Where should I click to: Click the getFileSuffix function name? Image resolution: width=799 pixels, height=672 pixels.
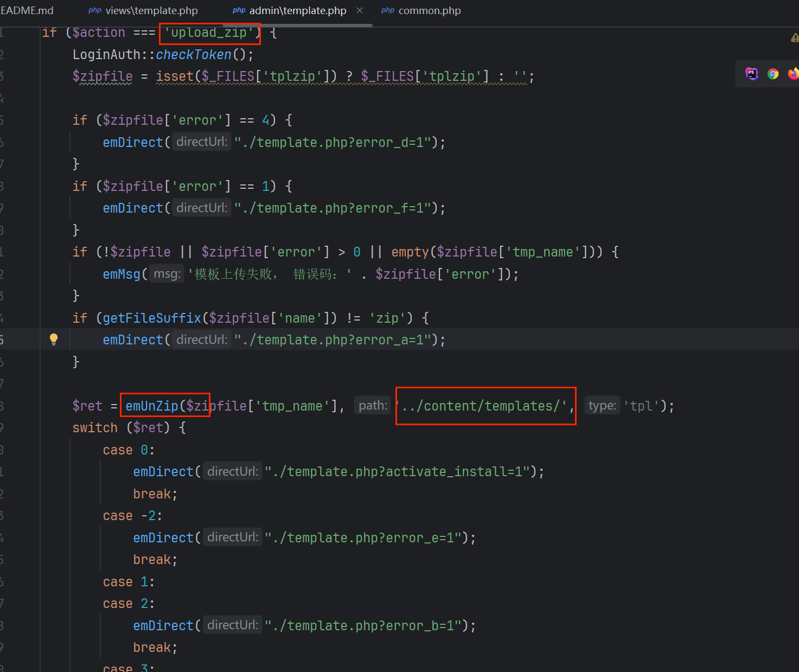152,318
